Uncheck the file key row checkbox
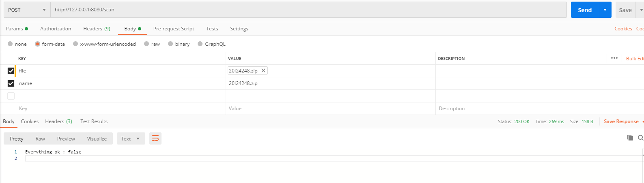644x183 pixels. [x=11, y=71]
